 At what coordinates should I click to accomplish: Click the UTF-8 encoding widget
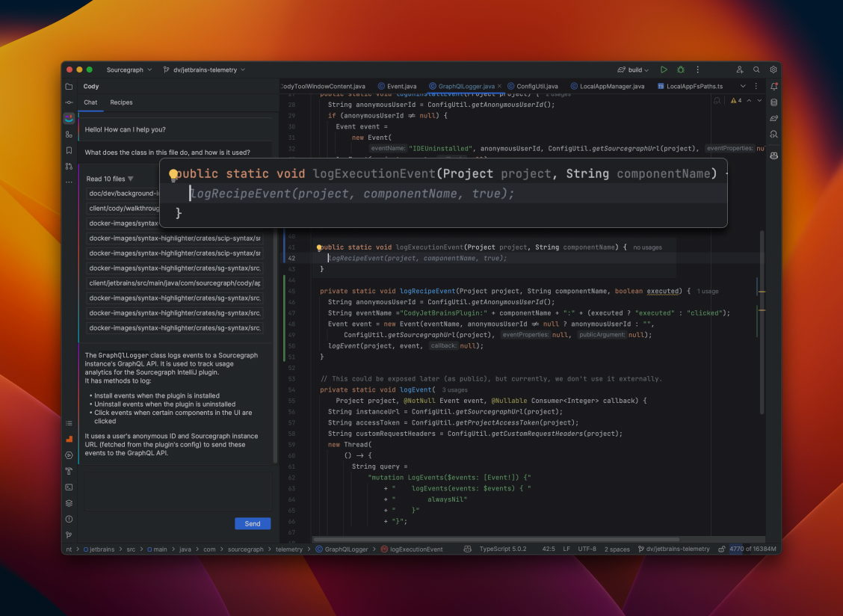point(587,549)
